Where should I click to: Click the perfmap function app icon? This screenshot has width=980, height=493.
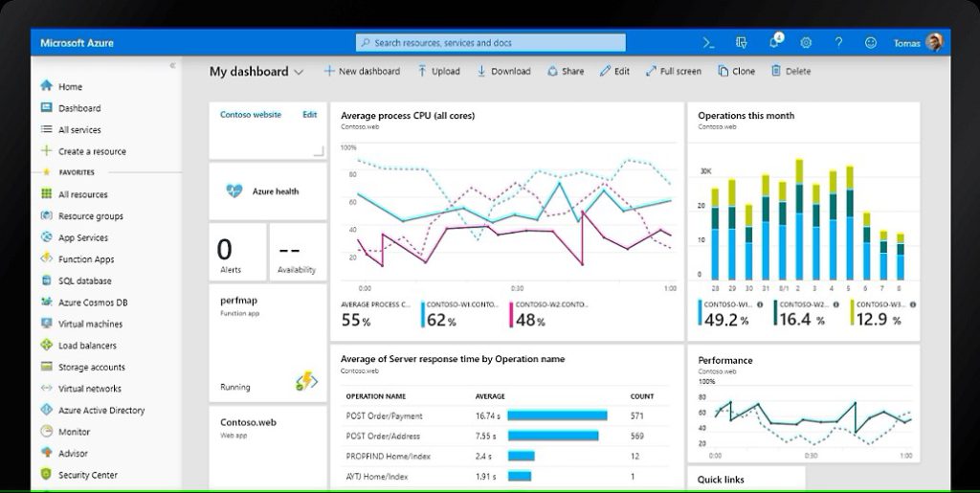[x=306, y=381]
